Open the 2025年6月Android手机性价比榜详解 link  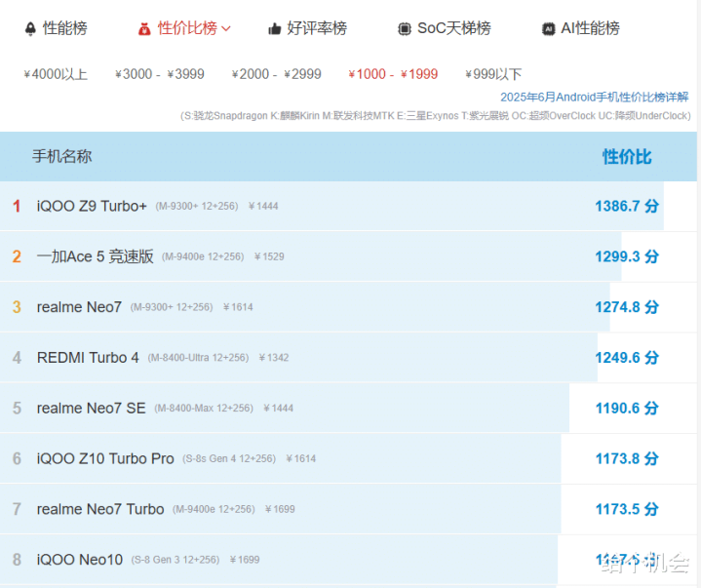coord(594,98)
